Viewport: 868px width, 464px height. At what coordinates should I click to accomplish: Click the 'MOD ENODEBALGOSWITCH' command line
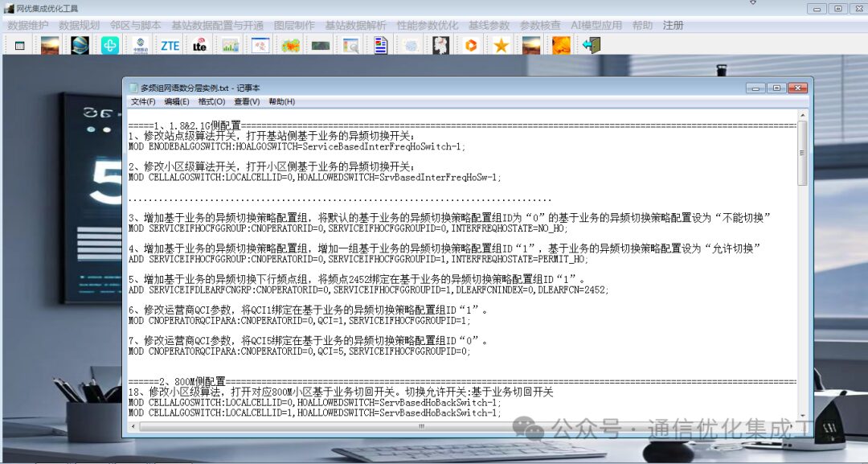pos(297,146)
